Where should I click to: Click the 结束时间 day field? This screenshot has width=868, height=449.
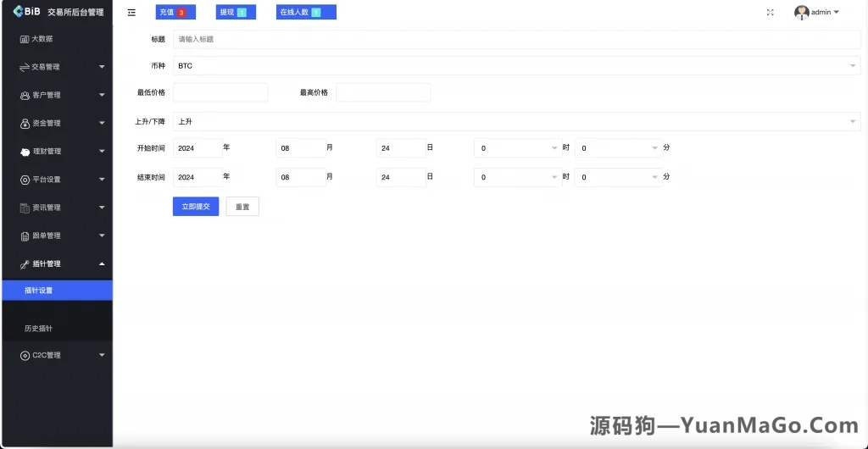tap(401, 178)
